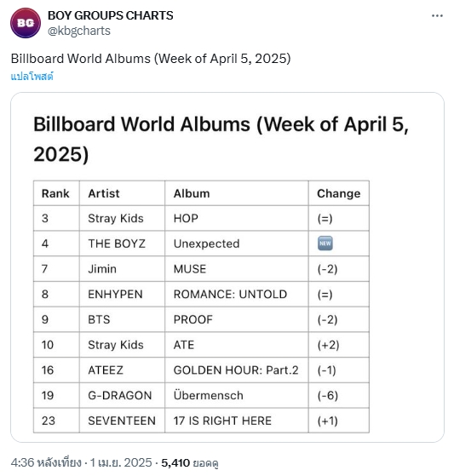Click the Change column header
The height and width of the screenshot is (476, 454).
(339, 193)
